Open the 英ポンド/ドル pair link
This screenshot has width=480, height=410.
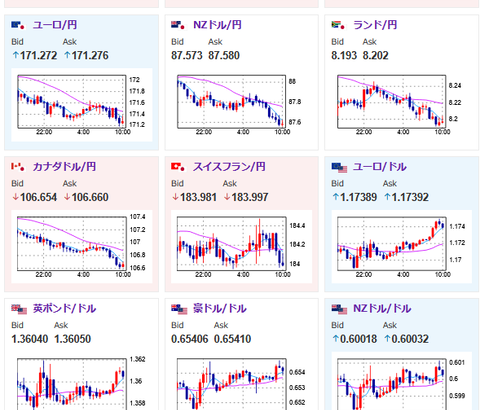[x=65, y=308]
